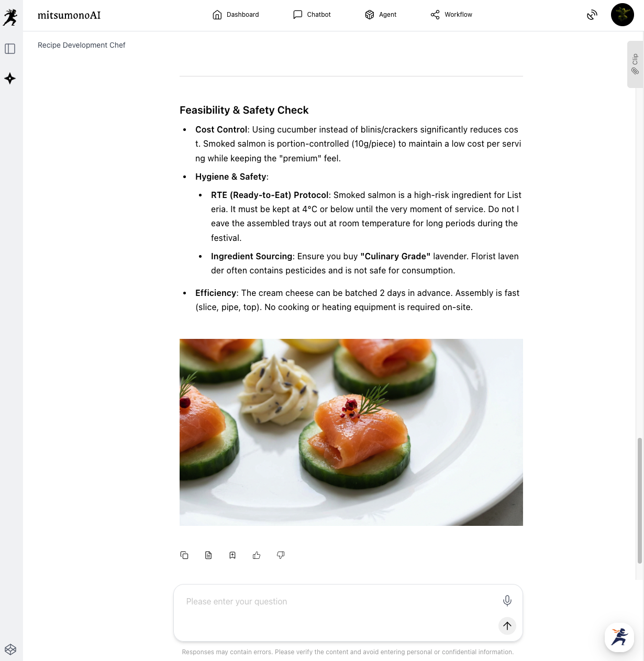Open the user profile avatar

tap(623, 15)
